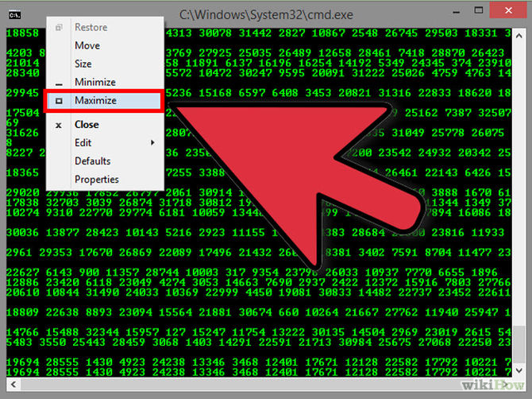Choose the Size menu entry

point(83,64)
